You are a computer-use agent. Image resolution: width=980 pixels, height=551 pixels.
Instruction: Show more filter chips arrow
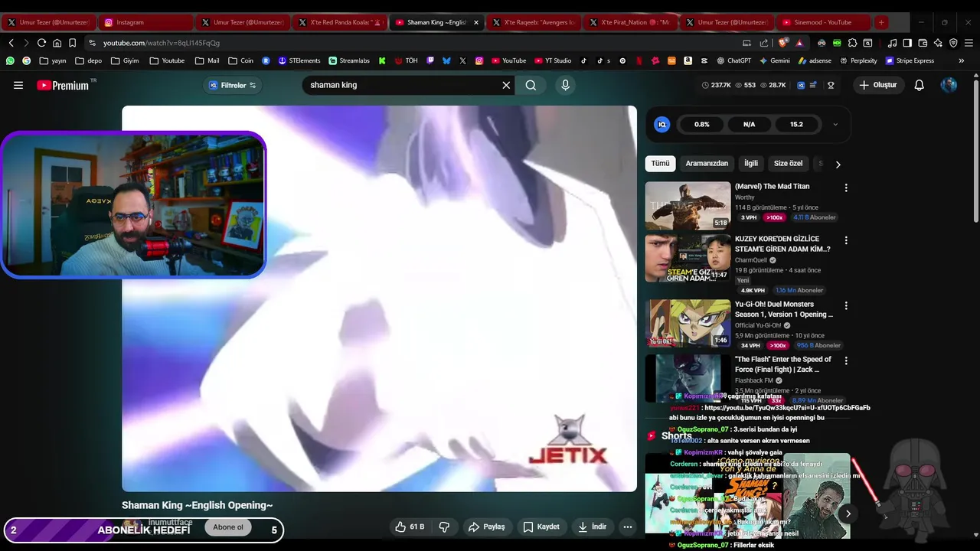(838, 164)
